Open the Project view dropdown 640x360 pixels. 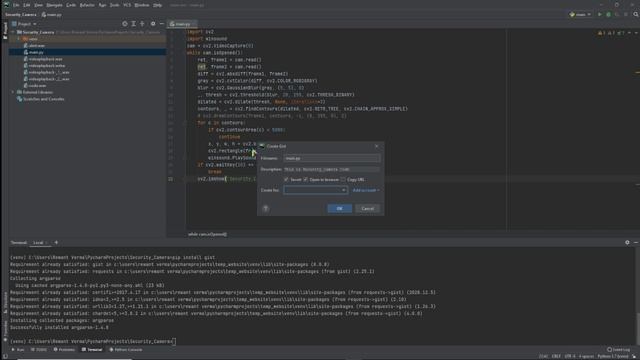coord(24,24)
